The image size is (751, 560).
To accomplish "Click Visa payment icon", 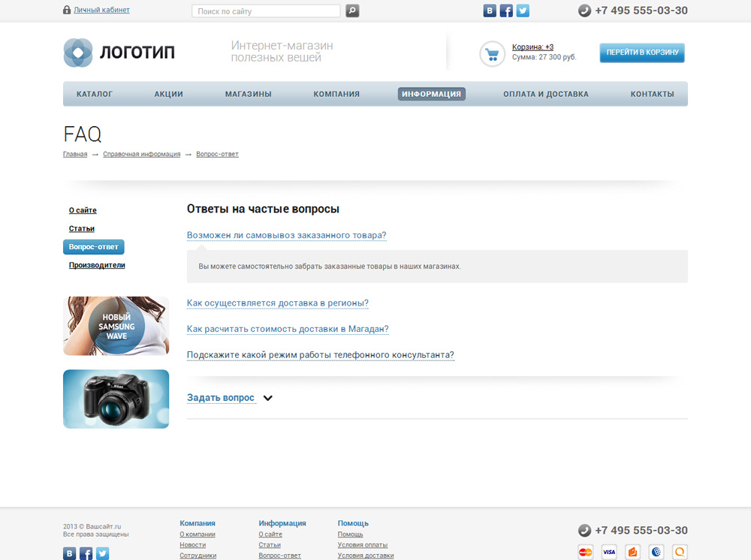I will [609, 552].
